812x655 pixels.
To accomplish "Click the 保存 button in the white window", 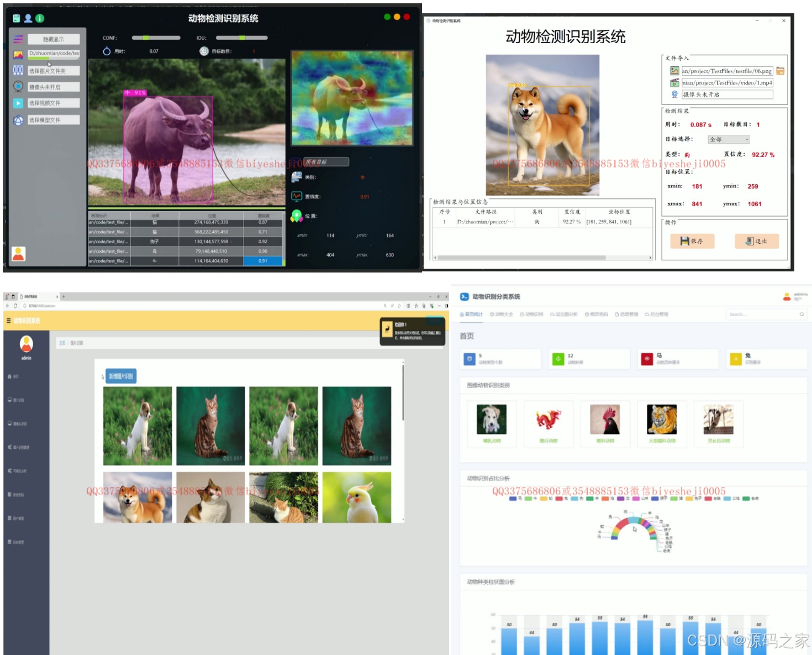I will [692, 241].
